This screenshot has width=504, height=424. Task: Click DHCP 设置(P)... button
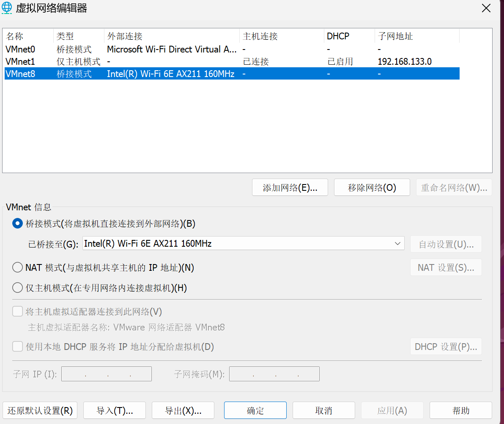(446, 347)
